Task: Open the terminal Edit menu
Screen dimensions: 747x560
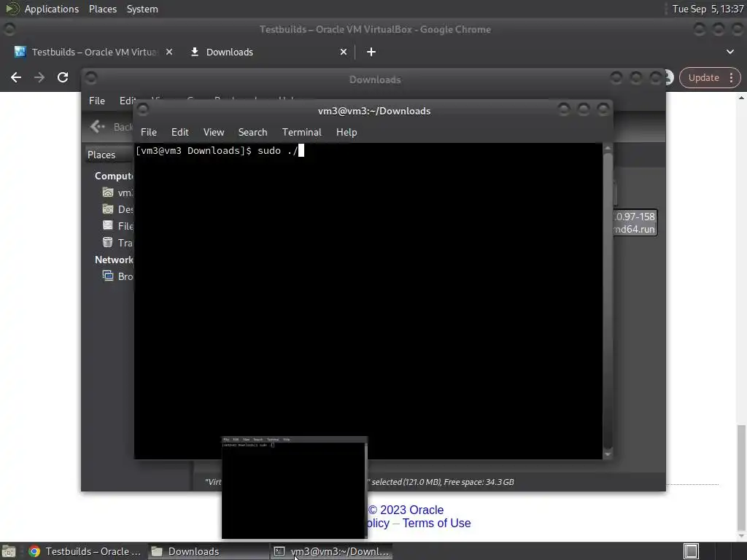Action: pos(179,132)
